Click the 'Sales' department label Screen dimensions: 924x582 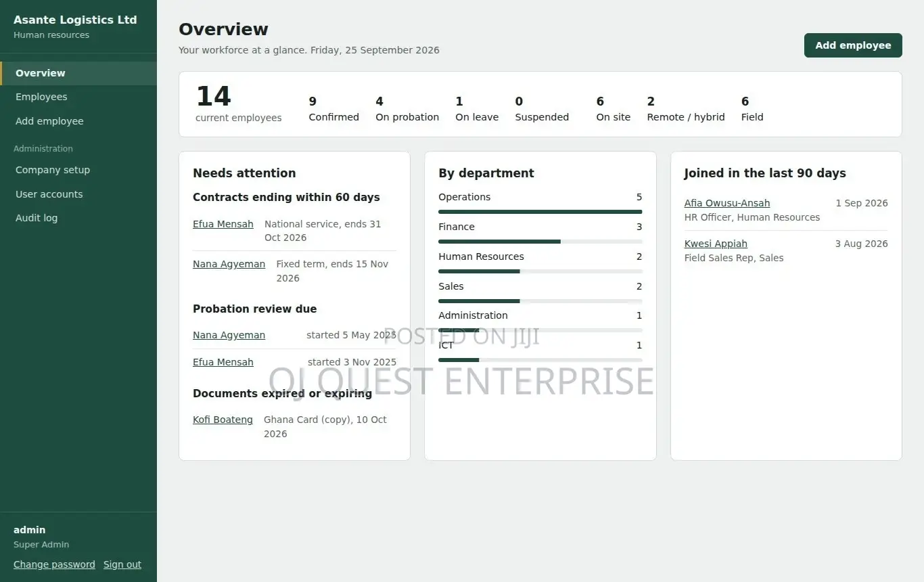click(x=451, y=286)
